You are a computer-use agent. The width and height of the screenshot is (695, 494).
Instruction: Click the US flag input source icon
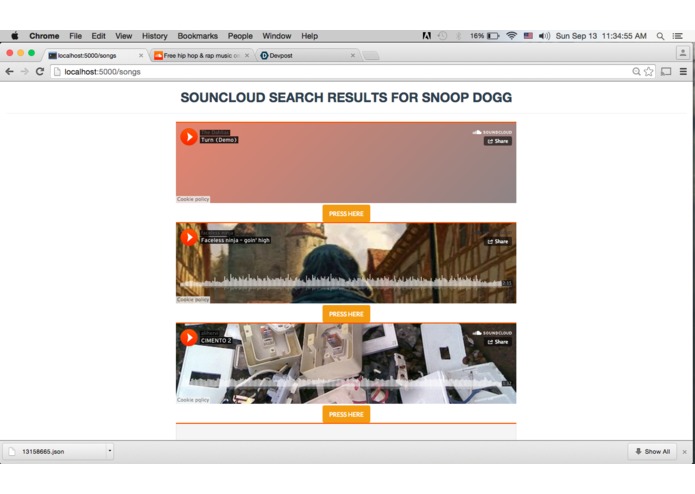(x=528, y=36)
